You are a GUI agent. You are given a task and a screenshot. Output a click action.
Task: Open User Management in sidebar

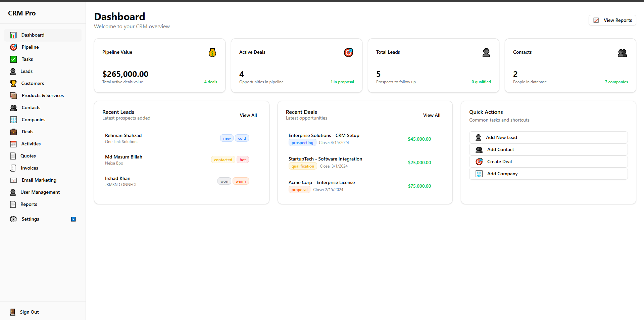click(x=40, y=192)
